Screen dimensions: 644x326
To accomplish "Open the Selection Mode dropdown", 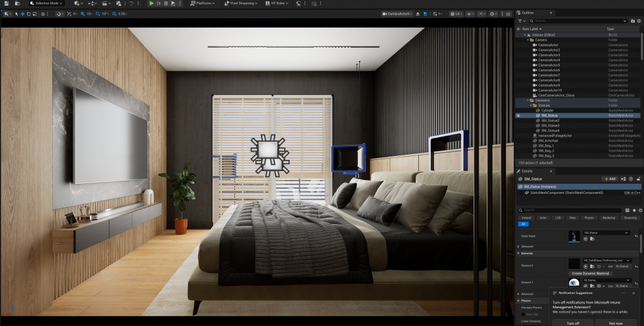I will [47, 3].
